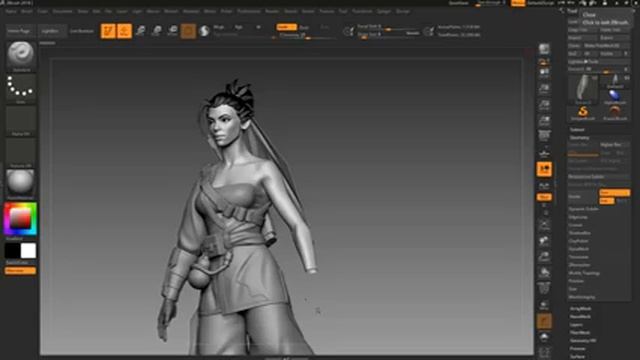Select the black secondary color swatch
Viewport: 640px width, 360px height.
point(12,251)
